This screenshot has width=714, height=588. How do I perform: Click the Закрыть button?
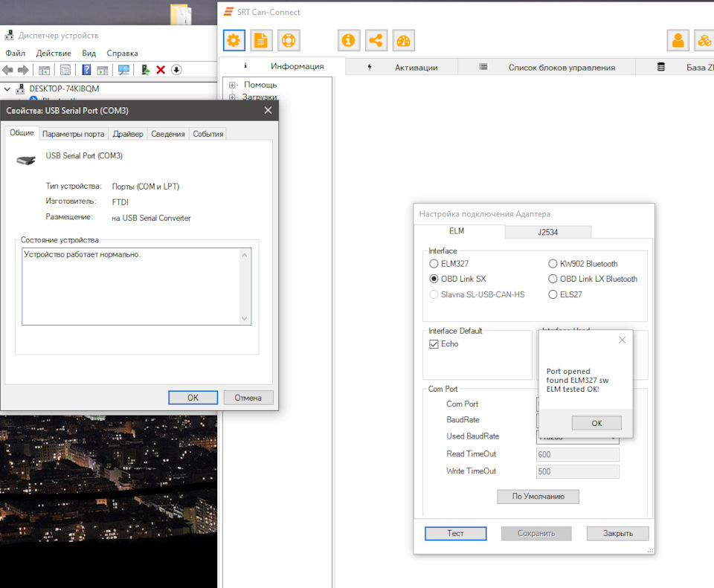click(618, 534)
